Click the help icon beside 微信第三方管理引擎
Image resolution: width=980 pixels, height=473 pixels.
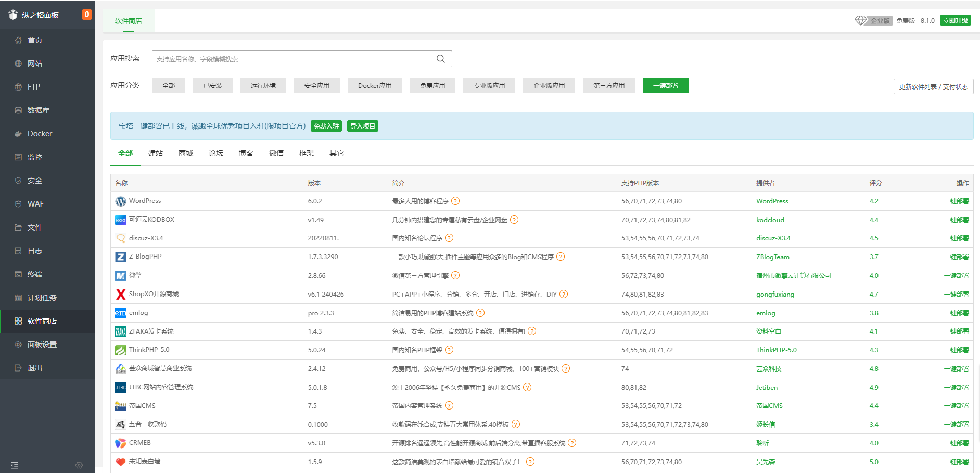(x=455, y=276)
